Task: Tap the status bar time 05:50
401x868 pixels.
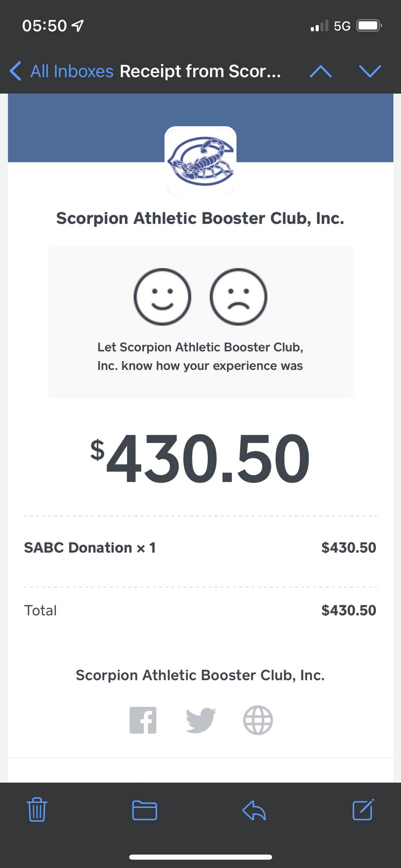Action: click(x=45, y=26)
